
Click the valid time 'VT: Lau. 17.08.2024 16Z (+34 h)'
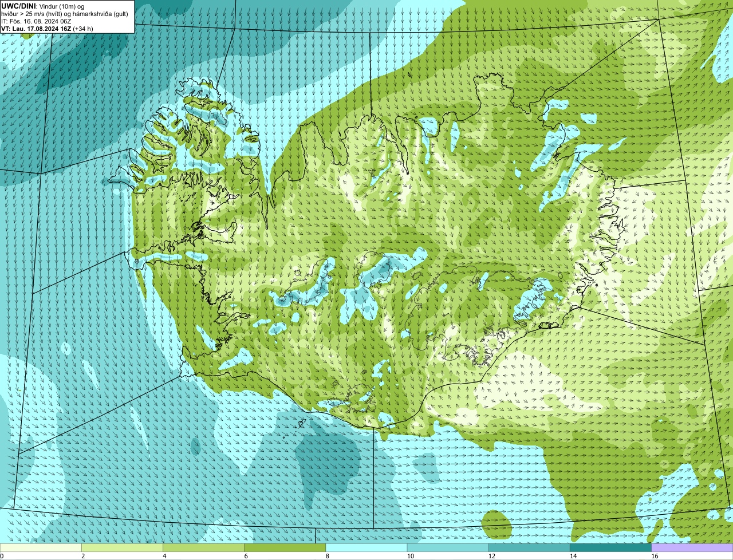pyautogui.click(x=47, y=29)
